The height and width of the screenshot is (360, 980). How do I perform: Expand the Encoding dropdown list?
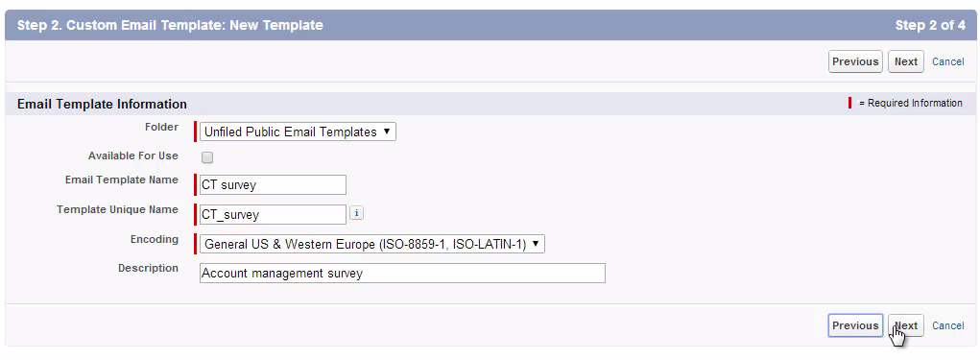tap(371, 244)
